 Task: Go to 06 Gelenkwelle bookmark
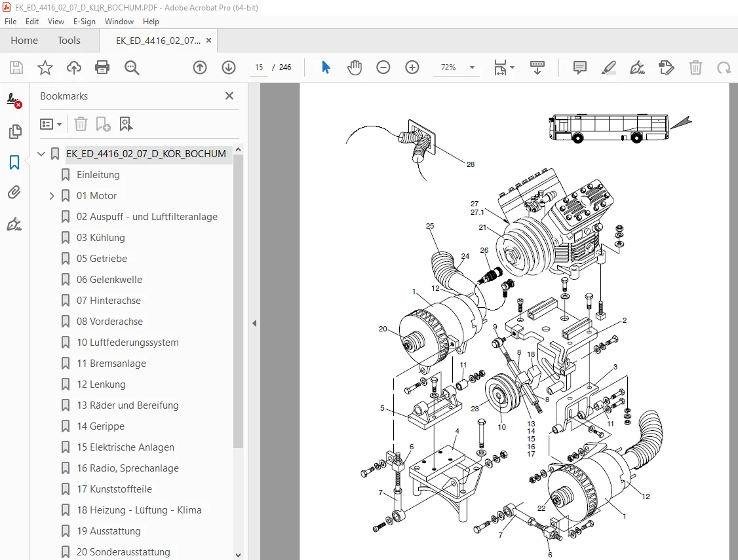pyautogui.click(x=109, y=280)
